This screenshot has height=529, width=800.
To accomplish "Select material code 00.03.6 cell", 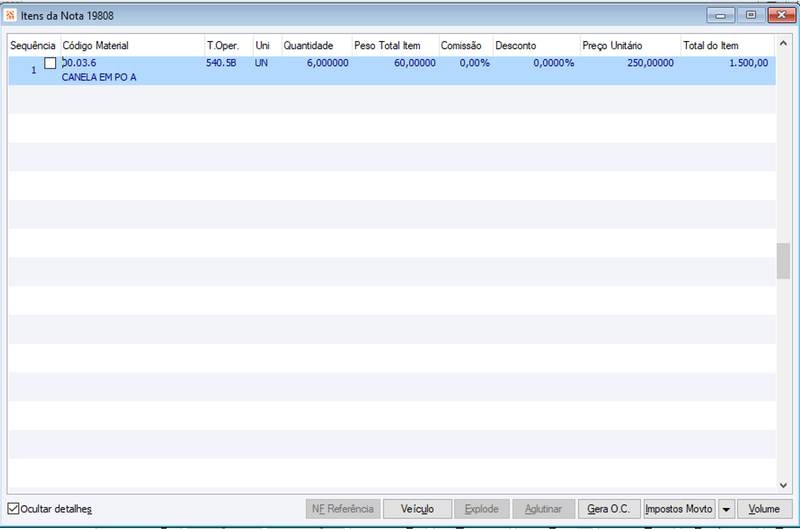I will point(79,63).
